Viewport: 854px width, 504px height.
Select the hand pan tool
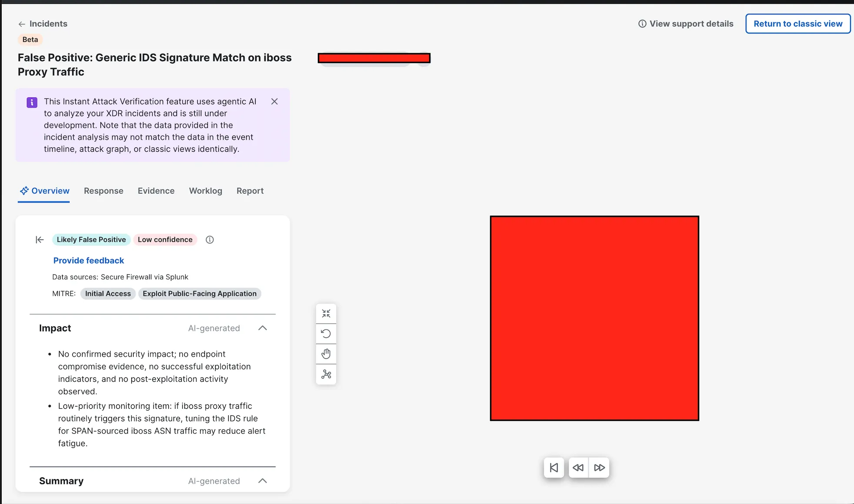click(x=326, y=354)
